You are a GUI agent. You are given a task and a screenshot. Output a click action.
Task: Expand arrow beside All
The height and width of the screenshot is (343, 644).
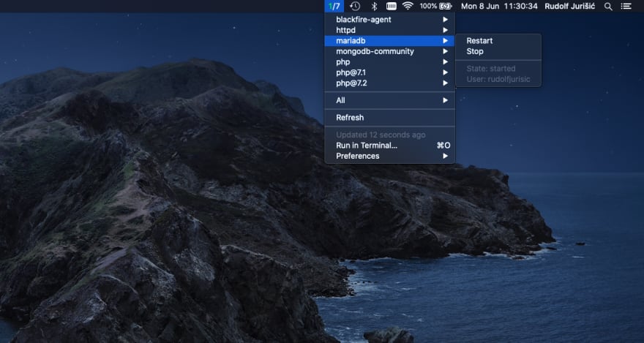tap(445, 100)
